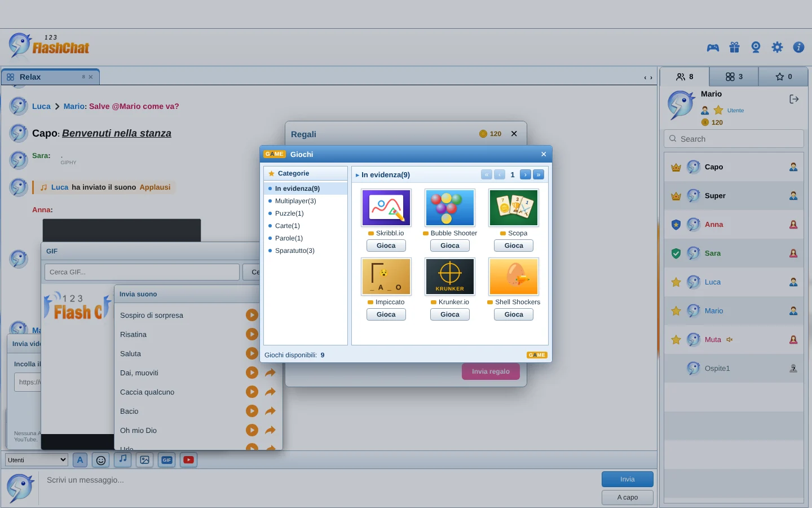Click the Invia regalo button
Screen dimensions: 812x508
[x=491, y=371]
